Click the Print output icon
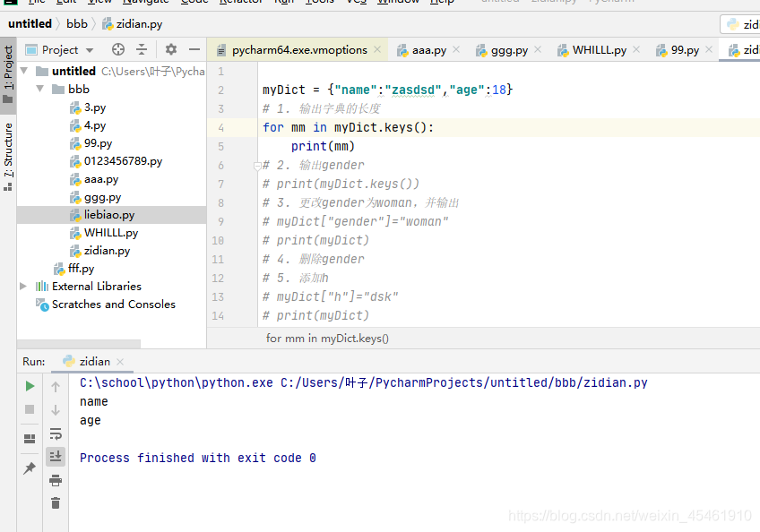760x532 pixels. point(56,480)
